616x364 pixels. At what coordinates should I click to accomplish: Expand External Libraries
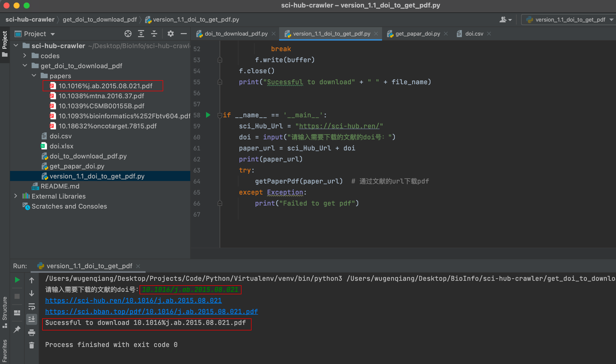[x=16, y=196]
